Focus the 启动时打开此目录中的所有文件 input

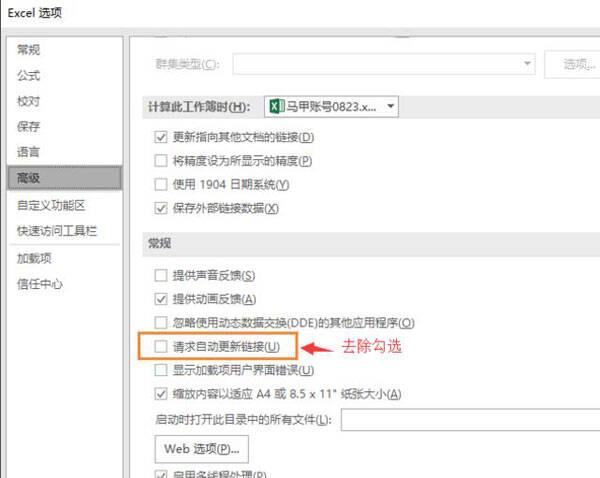click(x=470, y=420)
